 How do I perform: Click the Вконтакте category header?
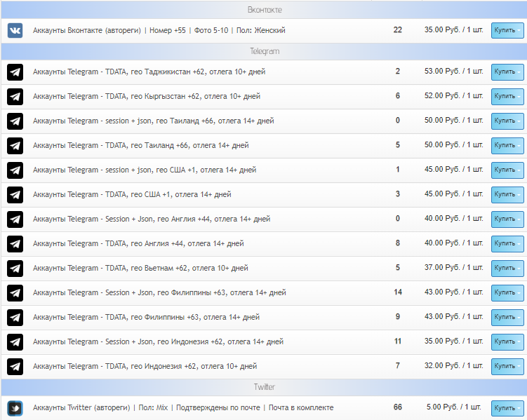[265, 10]
